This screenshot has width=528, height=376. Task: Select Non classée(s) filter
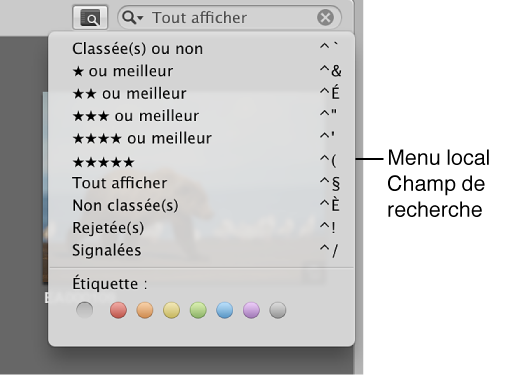(201, 205)
